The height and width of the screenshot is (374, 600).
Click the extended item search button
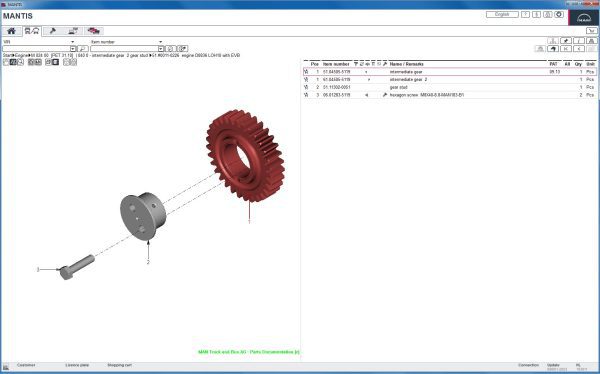(183, 49)
